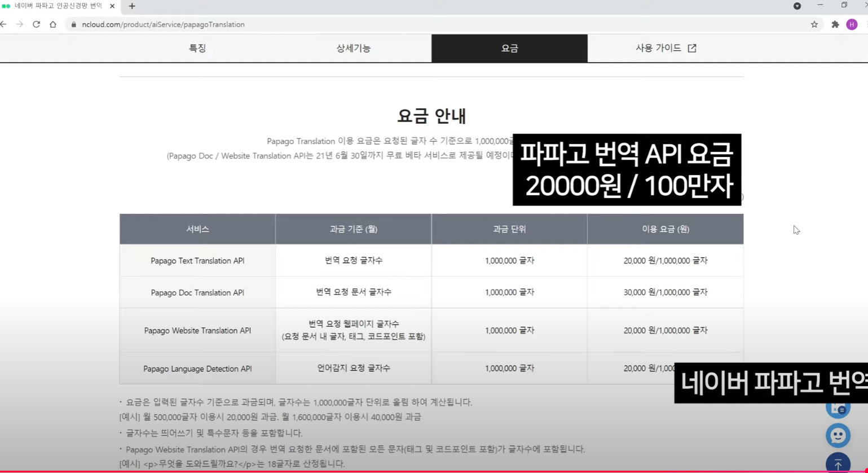Image resolution: width=868 pixels, height=473 pixels.
Task: Select the 번역 요청 글자수 cell
Action: point(354,260)
